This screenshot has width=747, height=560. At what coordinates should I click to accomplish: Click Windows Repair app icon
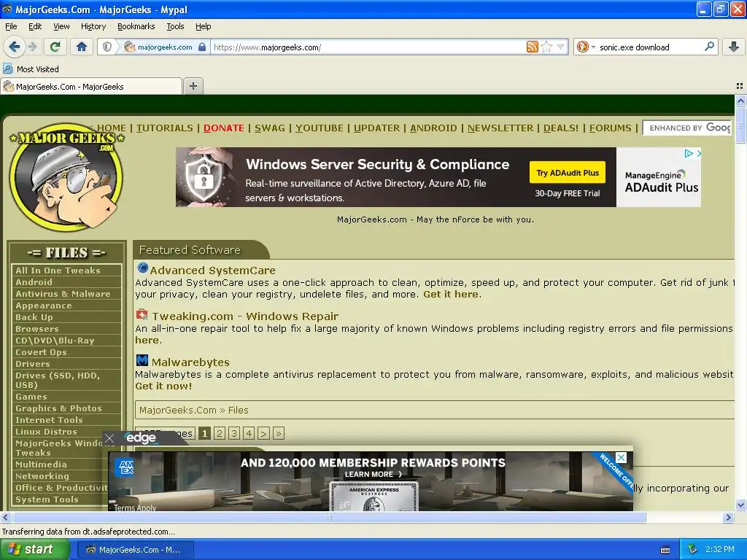(x=142, y=314)
